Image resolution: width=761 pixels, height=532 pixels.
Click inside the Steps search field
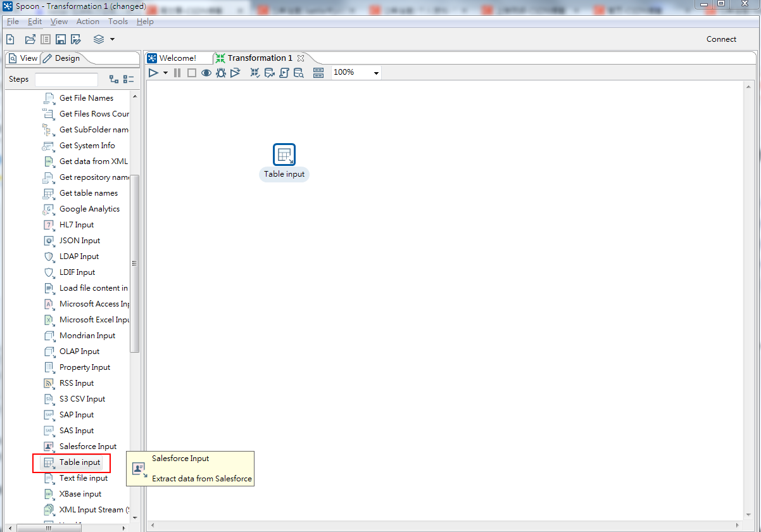coord(66,80)
